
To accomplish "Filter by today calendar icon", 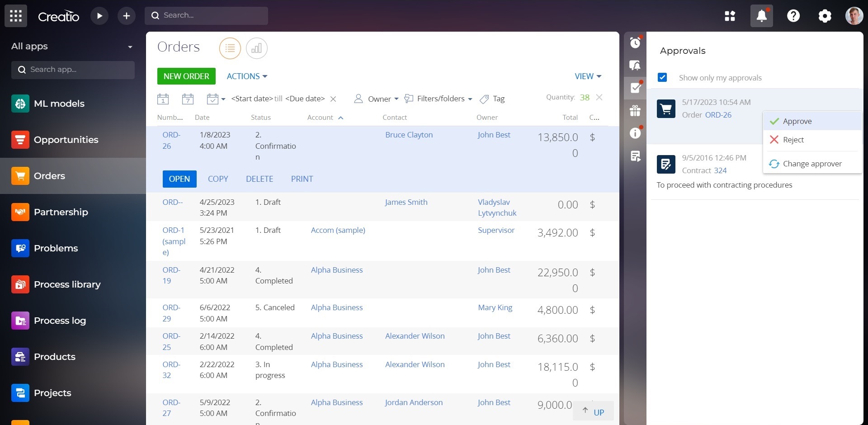I will point(163,99).
